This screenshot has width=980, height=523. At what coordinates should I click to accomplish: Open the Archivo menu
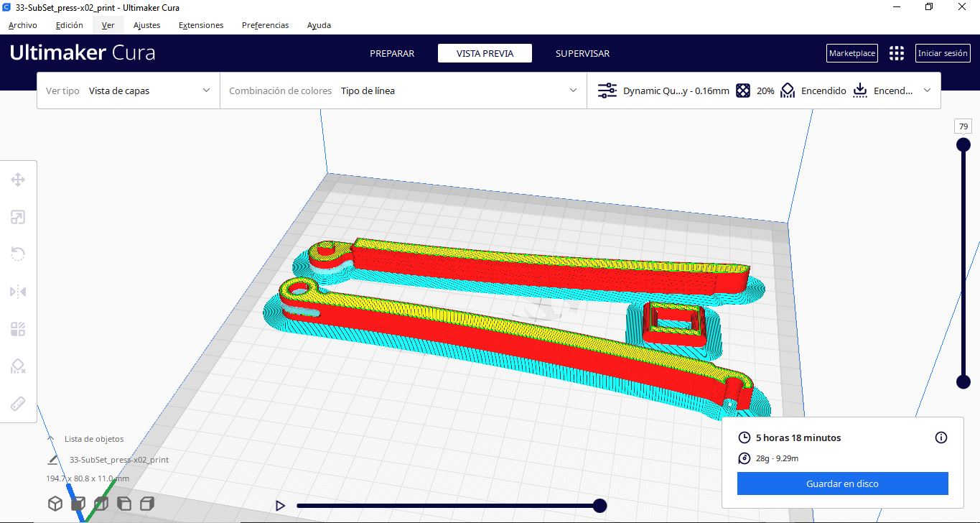[x=23, y=25]
